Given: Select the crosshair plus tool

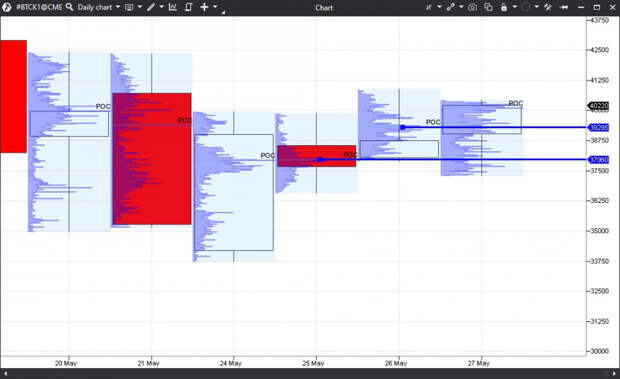Looking at the screenshot, I should pyautogui.click(x=204, y=7).
